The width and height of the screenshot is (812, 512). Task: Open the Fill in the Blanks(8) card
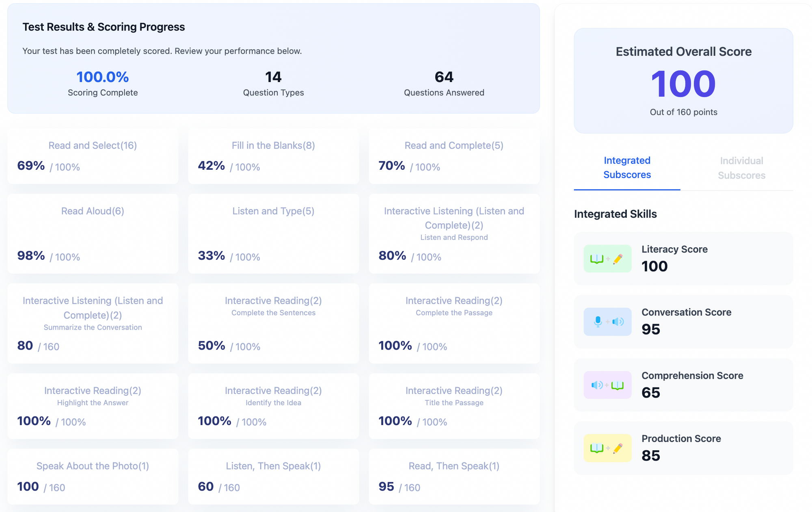[x=273, y=156]
